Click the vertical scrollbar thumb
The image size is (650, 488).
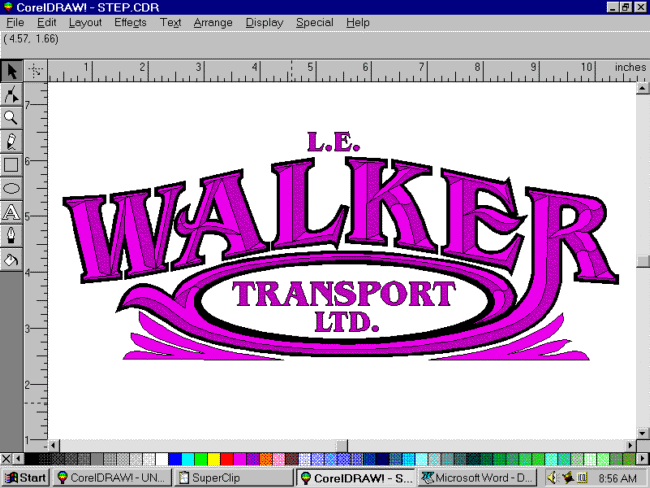(643, 261)
